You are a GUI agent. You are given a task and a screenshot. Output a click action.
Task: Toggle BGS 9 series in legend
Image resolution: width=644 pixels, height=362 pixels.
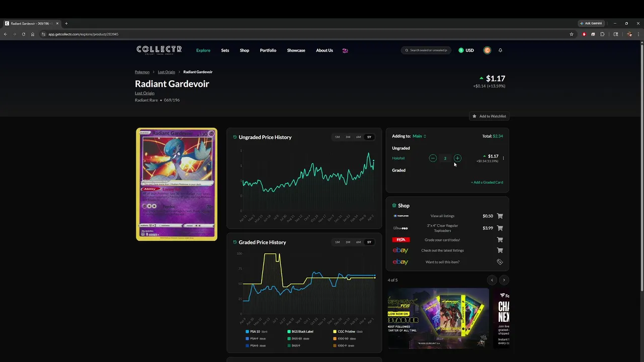tap(294, 345)
